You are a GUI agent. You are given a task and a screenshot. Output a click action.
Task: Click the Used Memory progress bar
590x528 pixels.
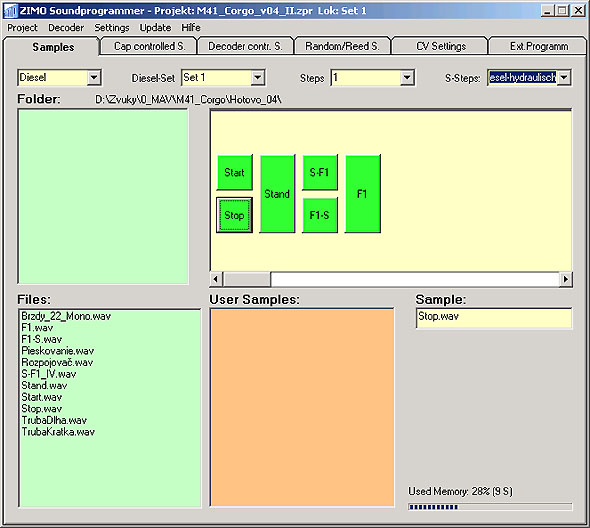(x=490, y=507)
